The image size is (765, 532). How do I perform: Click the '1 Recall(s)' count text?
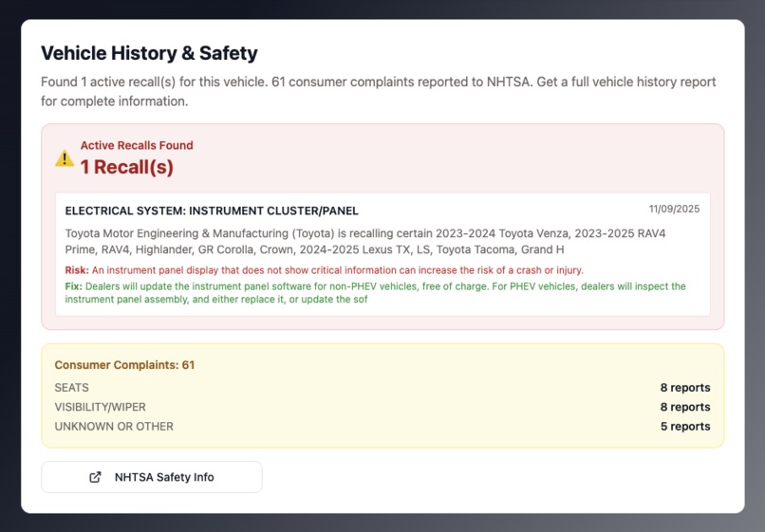[x=127, y=167]
